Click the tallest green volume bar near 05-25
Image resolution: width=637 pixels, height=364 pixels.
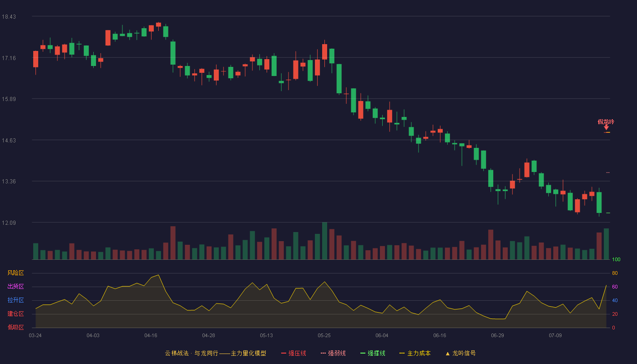[324, 241]
